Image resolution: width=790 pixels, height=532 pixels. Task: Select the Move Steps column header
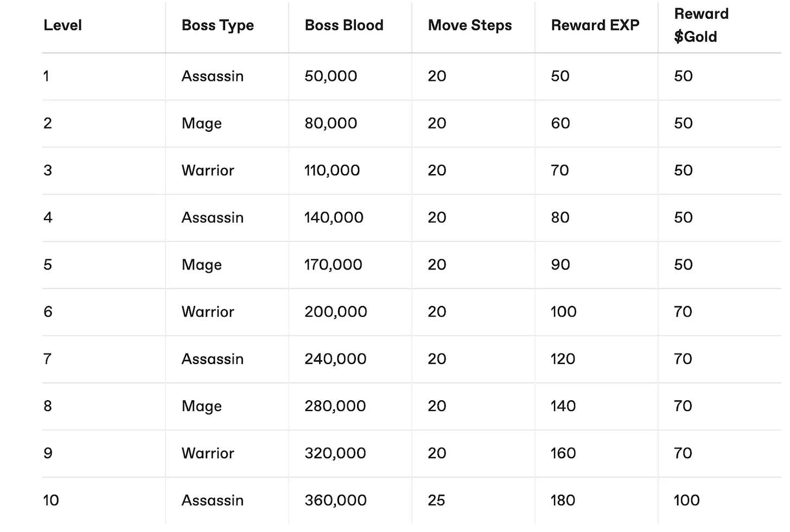[470, 25]
